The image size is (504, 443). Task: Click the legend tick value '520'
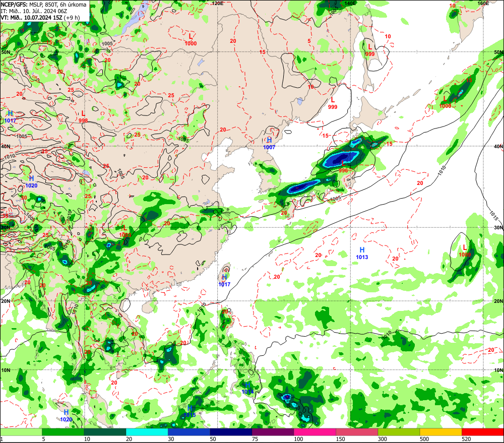466,439
